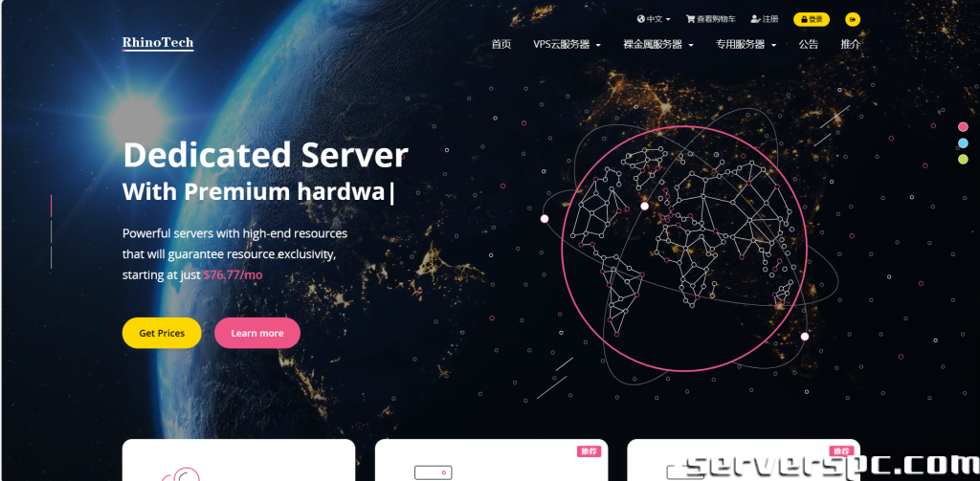Click the RhinoTech logo
This screenshot has height=481, width=980.
pos(158,43)
